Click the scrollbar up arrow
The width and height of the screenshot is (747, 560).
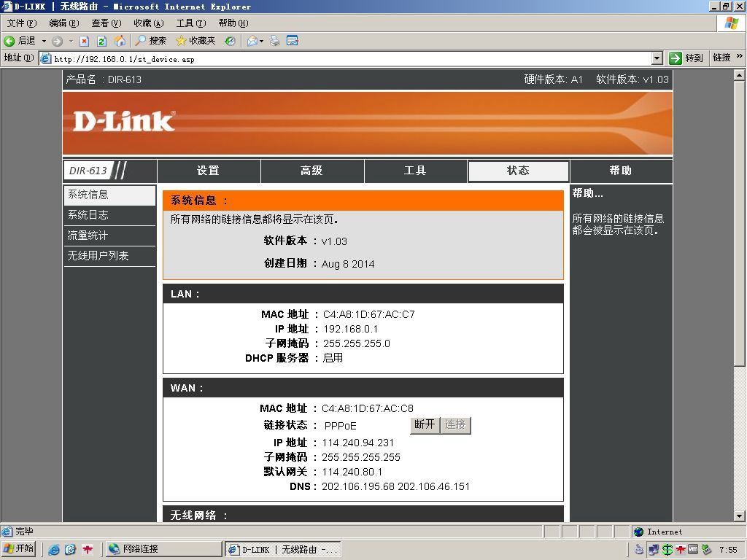(739, 75)
